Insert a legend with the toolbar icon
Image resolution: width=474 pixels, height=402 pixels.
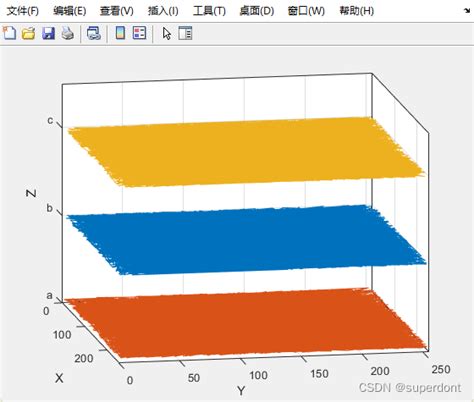click(139, 33)
